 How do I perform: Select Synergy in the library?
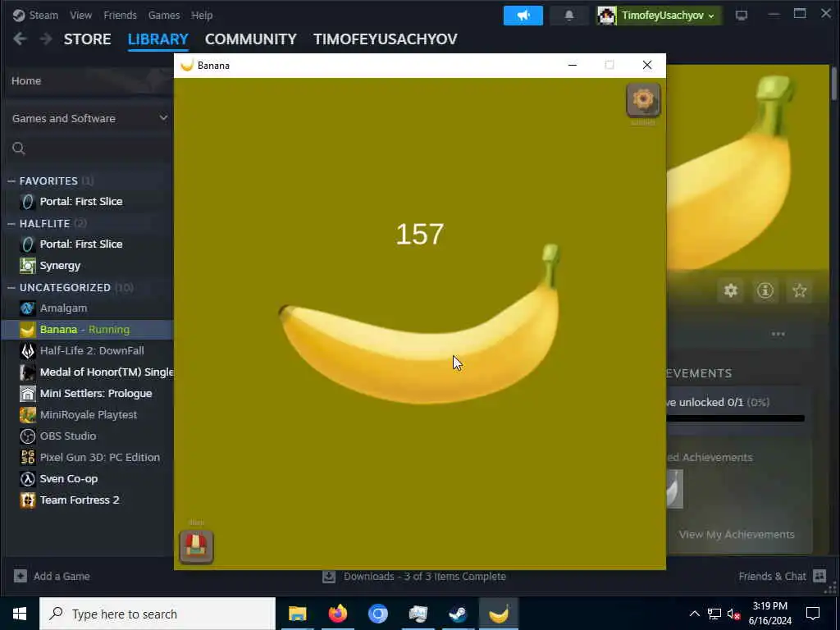click(60, 265)
